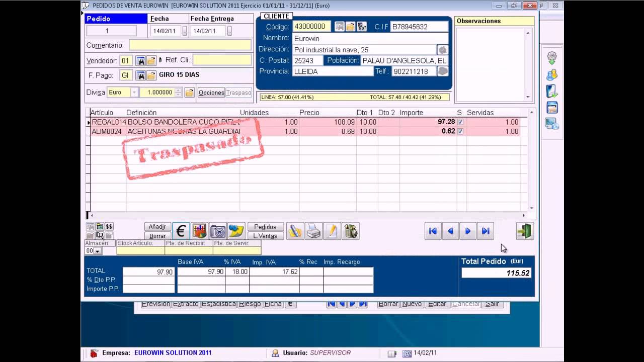Search Vendedor with binoculars icon

tap(141, 61)
